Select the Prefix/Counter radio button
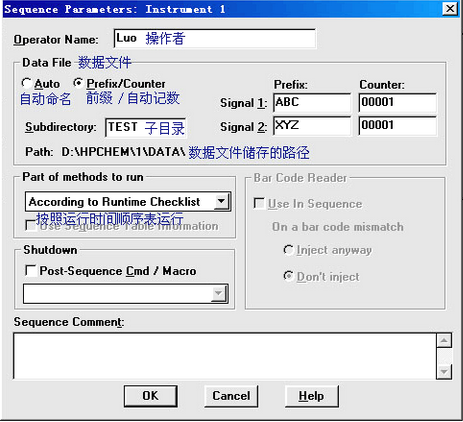 [x=78, y=83]
